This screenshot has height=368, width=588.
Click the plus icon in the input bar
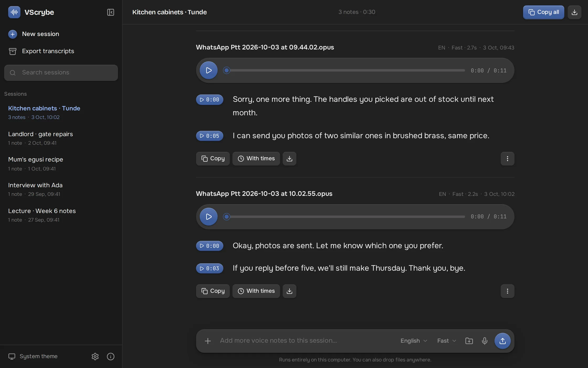(208, 341)
